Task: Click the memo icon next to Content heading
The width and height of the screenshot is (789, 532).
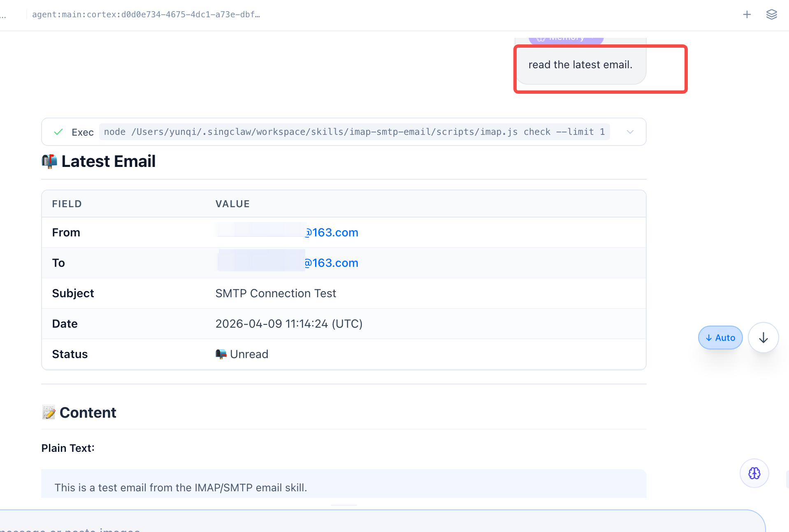Action: coord(49,412)
